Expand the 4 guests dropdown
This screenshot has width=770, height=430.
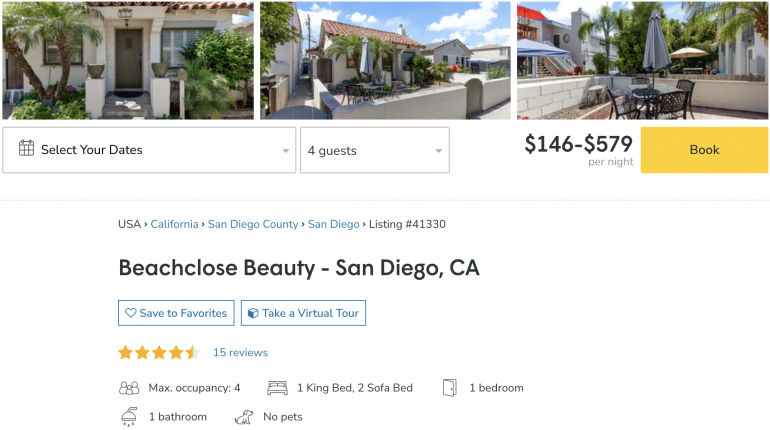pos(374,150)
